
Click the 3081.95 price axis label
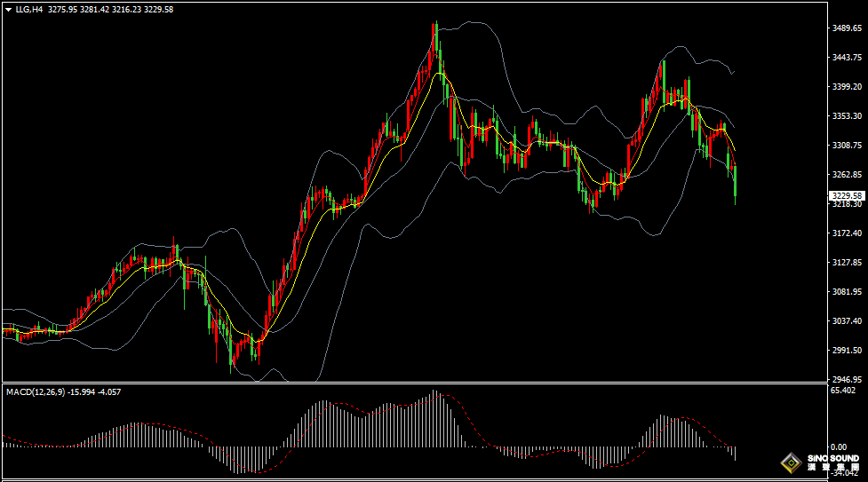847,292
